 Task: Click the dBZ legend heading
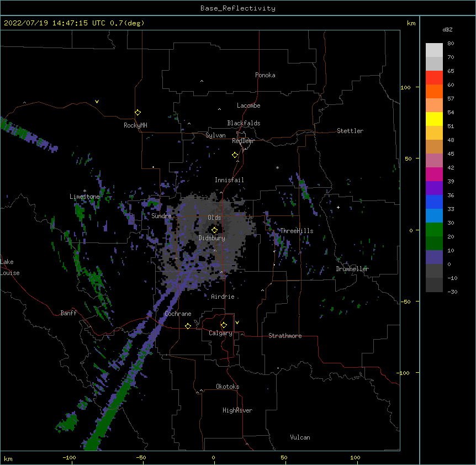pyautogui.click(x=447, y=29)
